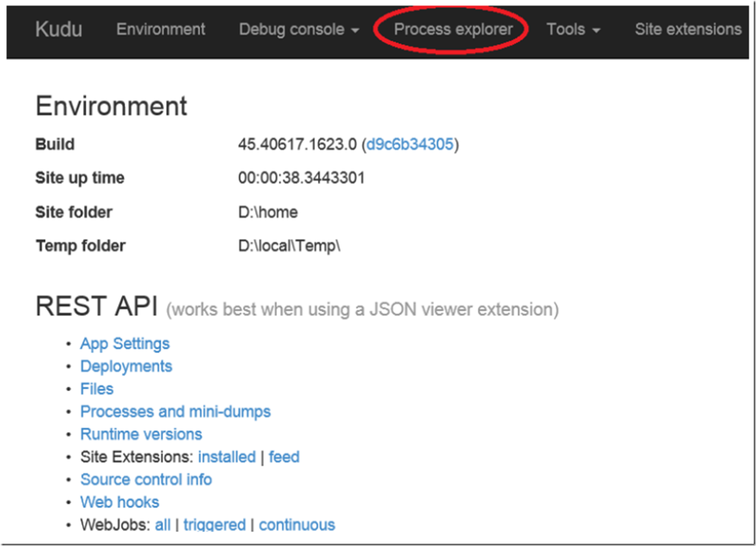View Processes and mini-dumps
The width and height of the screenshot is (756, 546).
176,412
